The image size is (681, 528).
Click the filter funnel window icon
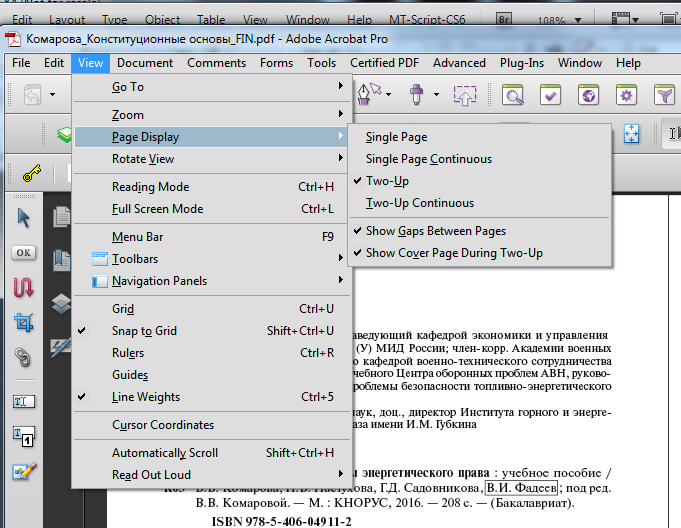[x=664, y=95]
